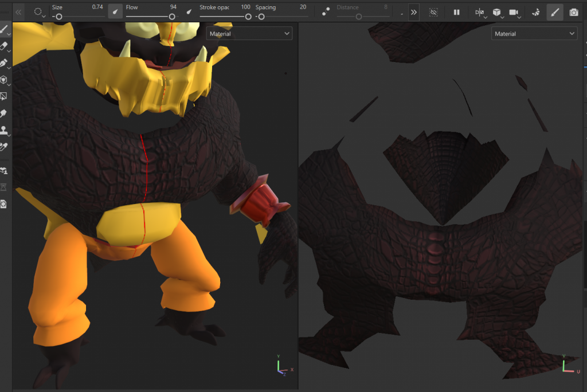Screen dimensions: 587x392
Task: Toggle Flow pen pressure icon
Action: (x=189, y=12)
